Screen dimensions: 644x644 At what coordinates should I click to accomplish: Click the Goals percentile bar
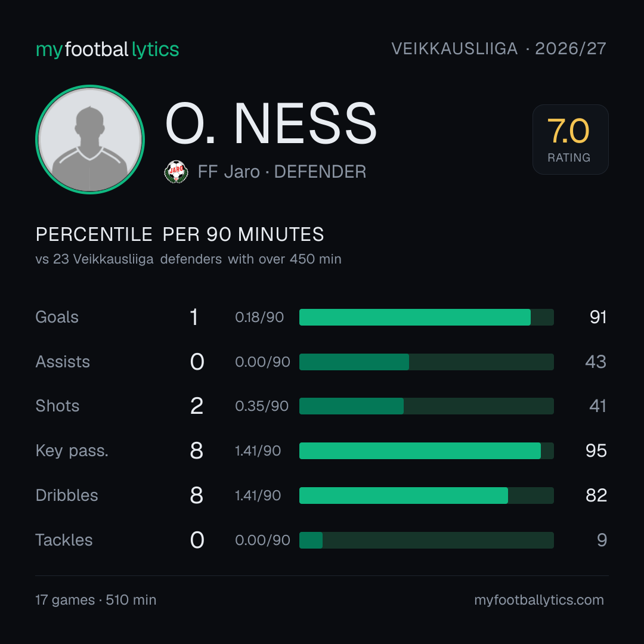[426, 317]
